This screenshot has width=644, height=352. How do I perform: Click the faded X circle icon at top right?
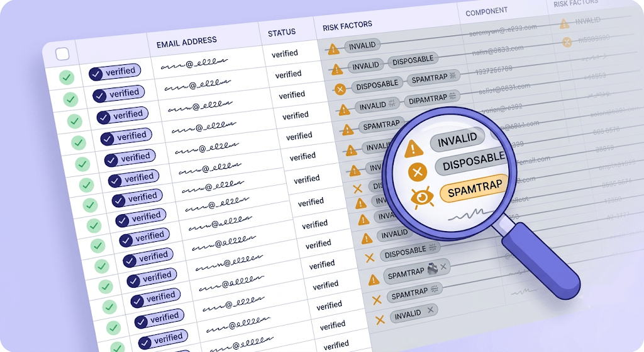pyautogui.click(x=567, y=42)
